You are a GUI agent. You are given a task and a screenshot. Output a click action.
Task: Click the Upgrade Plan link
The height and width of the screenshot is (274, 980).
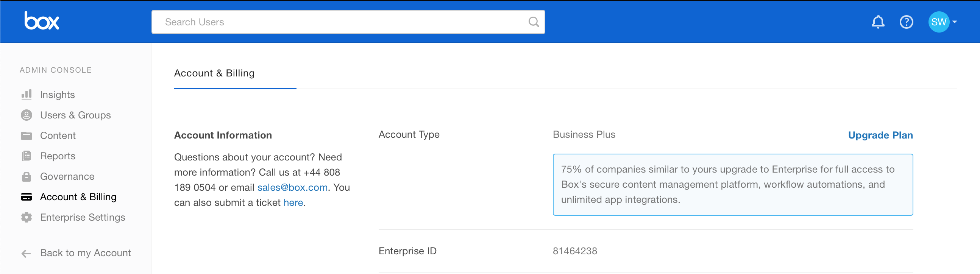pyautogui.click(x=880, y=135)
